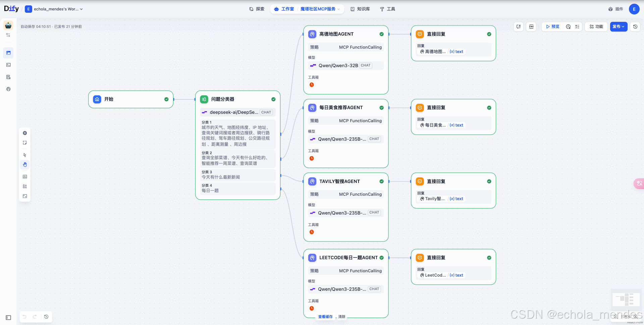The height and width of the screenshot is (325, 644).
Task: Select 分类 1 category block
Action: [x=238, y=134]
